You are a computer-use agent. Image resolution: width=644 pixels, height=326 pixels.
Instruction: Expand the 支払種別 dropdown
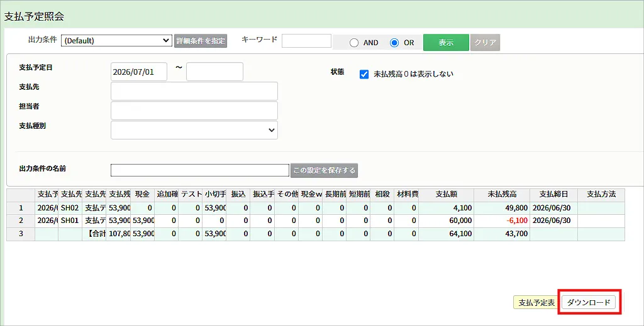[194, 130]
